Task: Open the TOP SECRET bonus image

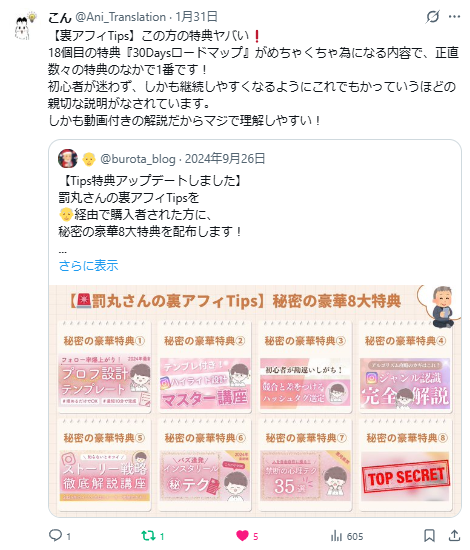Action: [405, 476]
